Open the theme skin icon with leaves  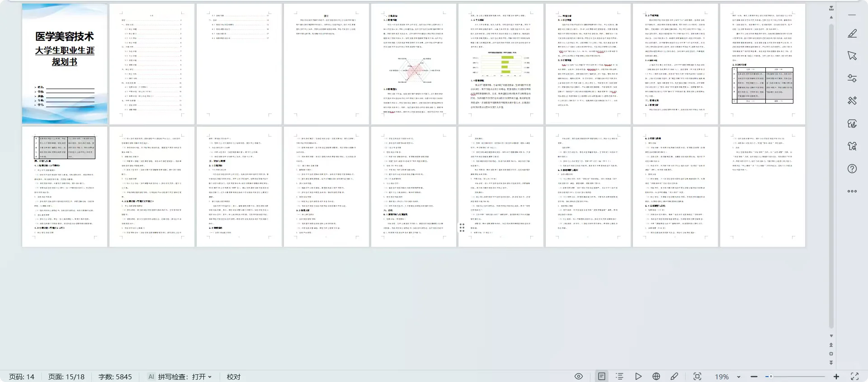pyautogui.click(x=852, y=123)
